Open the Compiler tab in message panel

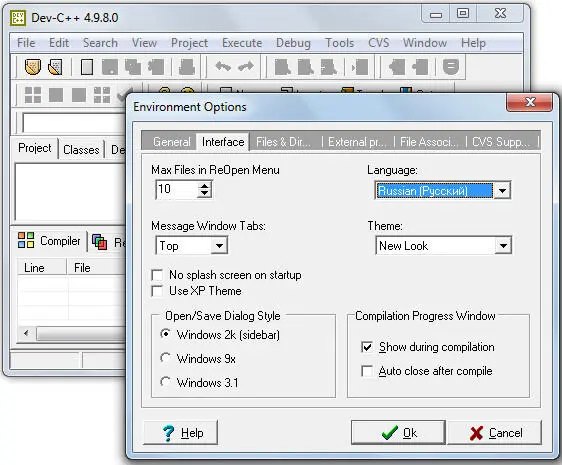tap(49, 241)
